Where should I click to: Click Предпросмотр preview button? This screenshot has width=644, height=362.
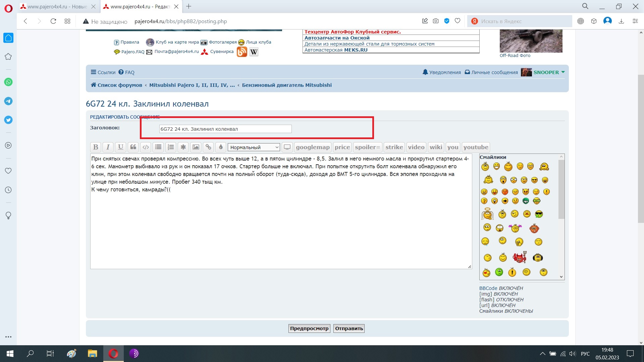309,328
